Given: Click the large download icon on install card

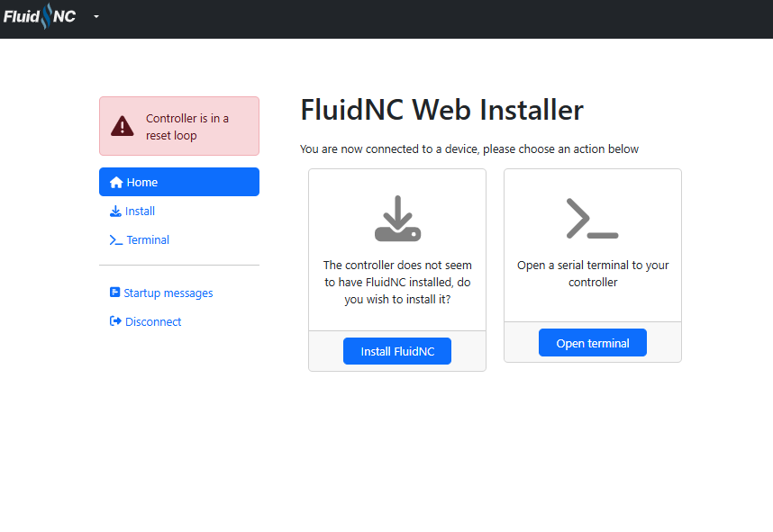Looking at the screenshot, I should point(397,219).
